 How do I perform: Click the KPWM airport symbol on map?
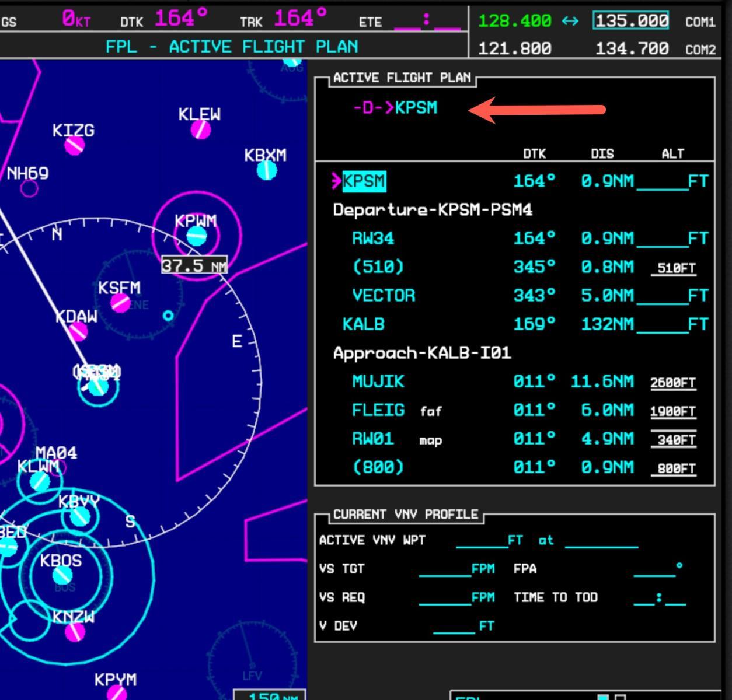(196, 236)
